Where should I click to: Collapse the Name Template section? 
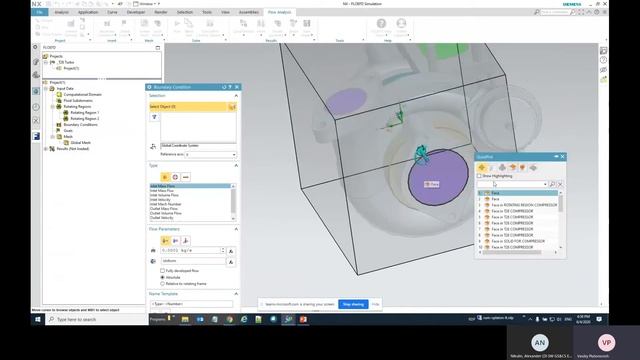[x=236, y=294]
